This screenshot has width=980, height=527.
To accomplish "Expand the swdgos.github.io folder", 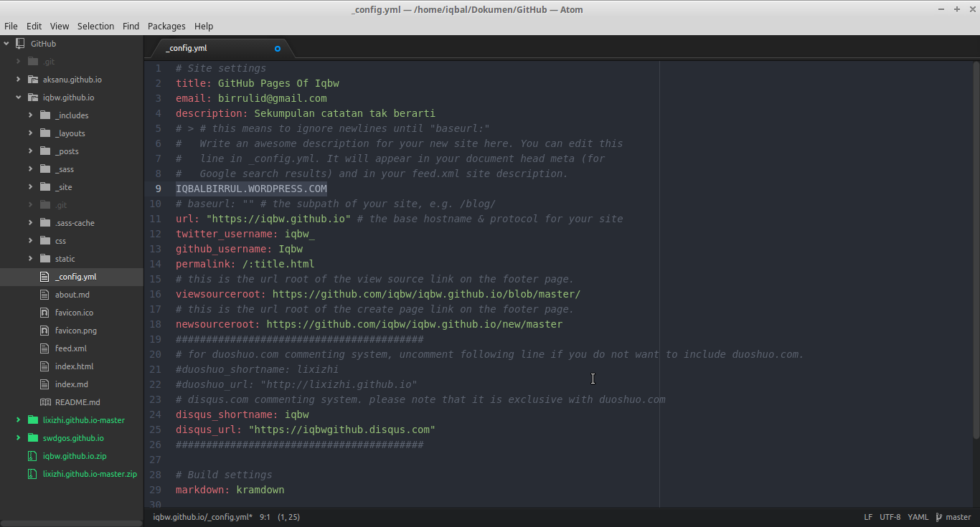I will tap(18, 438).
